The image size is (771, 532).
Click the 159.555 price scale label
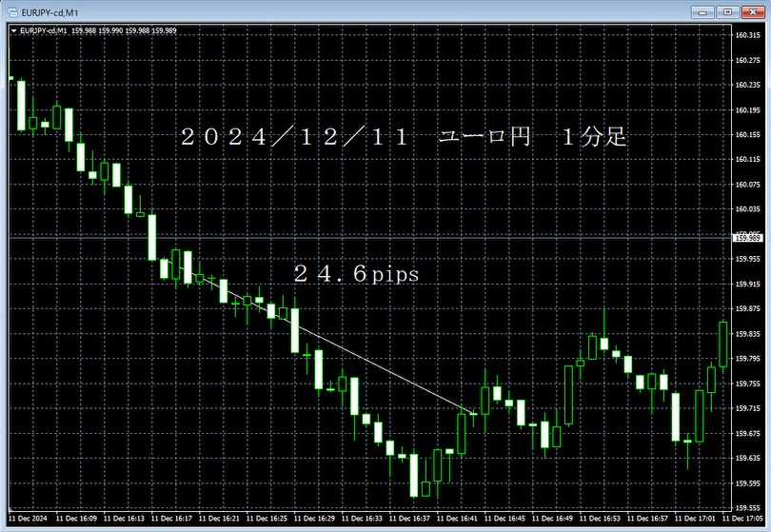(747, 508)
